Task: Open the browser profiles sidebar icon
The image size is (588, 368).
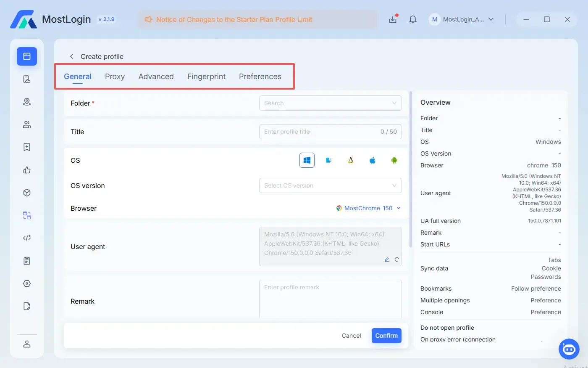Action: [x=27, y=56]
